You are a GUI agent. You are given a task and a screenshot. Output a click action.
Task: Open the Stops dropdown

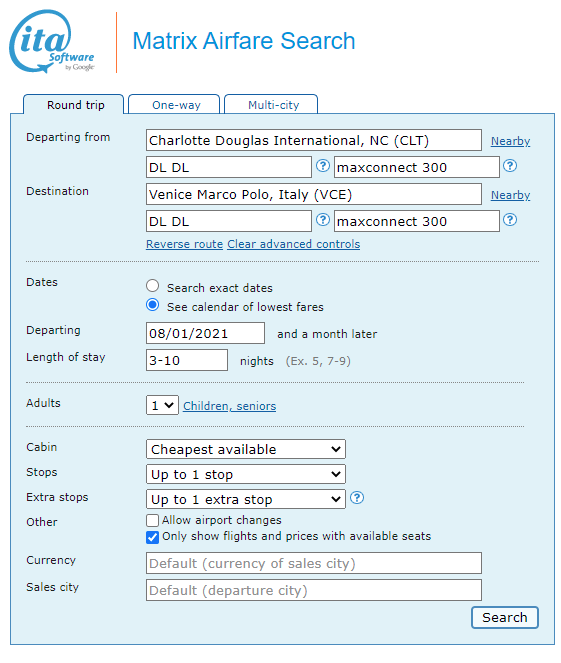(x=246, y=474)
